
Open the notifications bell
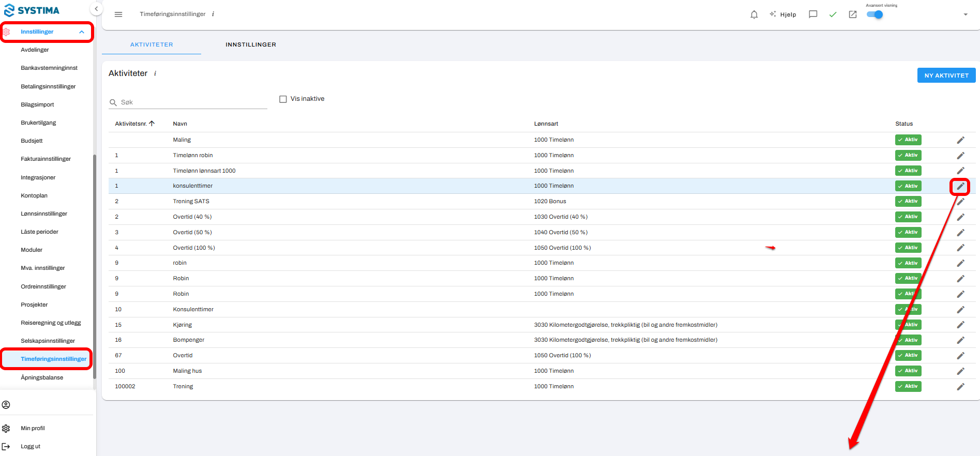coord(754,14)
